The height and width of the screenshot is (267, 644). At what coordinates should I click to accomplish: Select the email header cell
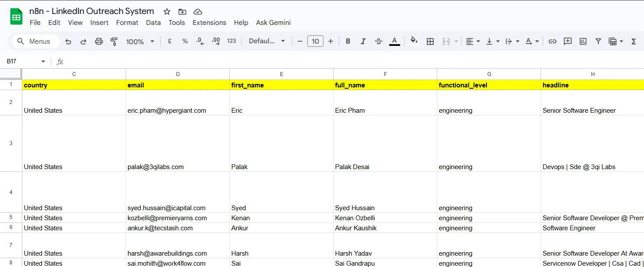tap(178, 85)
